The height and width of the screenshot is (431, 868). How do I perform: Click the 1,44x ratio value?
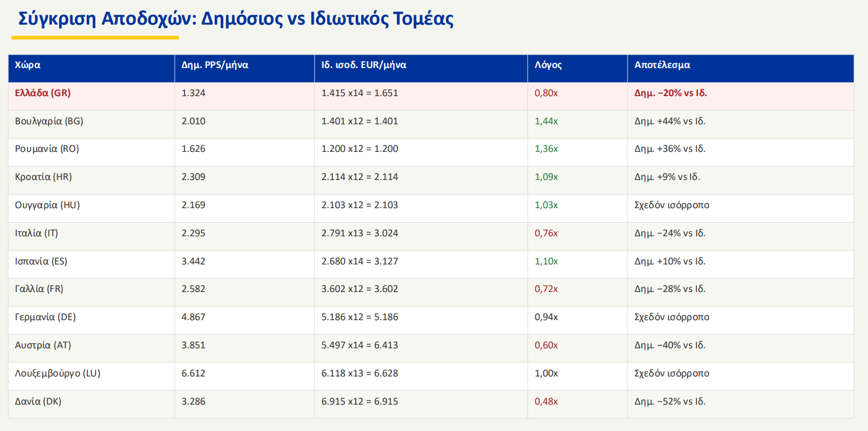[546, 121]
